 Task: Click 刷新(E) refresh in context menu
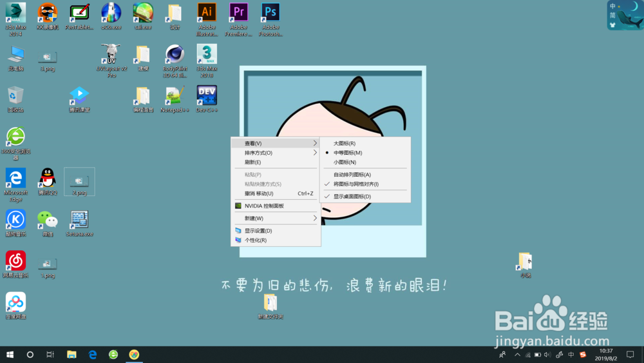tap(276, 162)
